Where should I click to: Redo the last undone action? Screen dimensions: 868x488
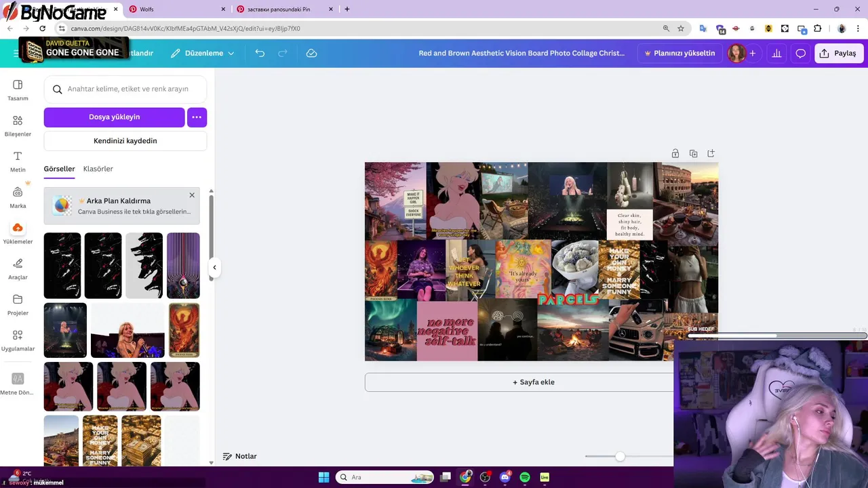pos(283,53)
